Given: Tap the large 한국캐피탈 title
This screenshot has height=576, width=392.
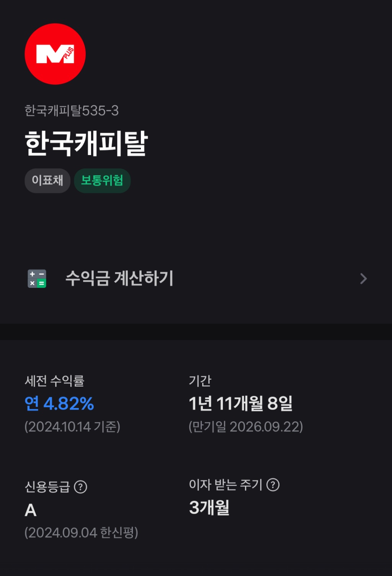Looking at the screenshot, I should [86, 144].
